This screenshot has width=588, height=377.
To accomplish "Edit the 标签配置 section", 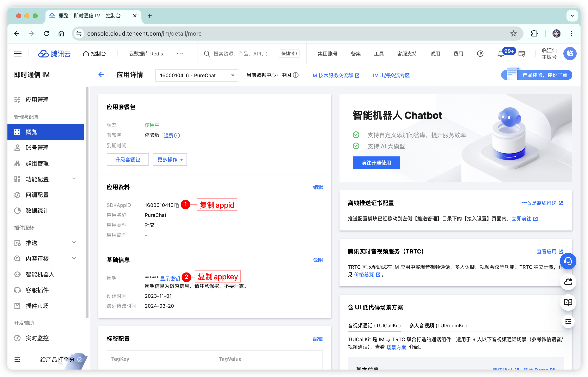I will [318, 339].
